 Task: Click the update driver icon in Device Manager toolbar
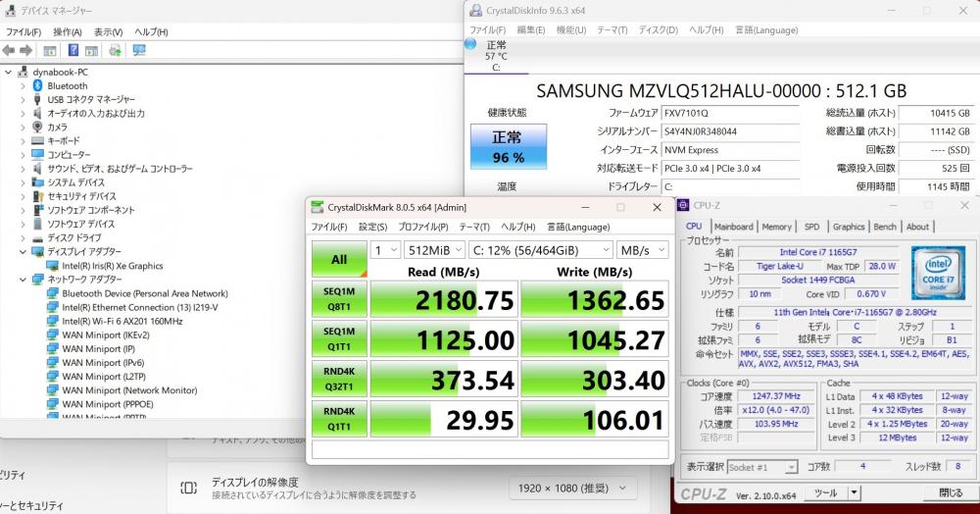tap(115, 51)
